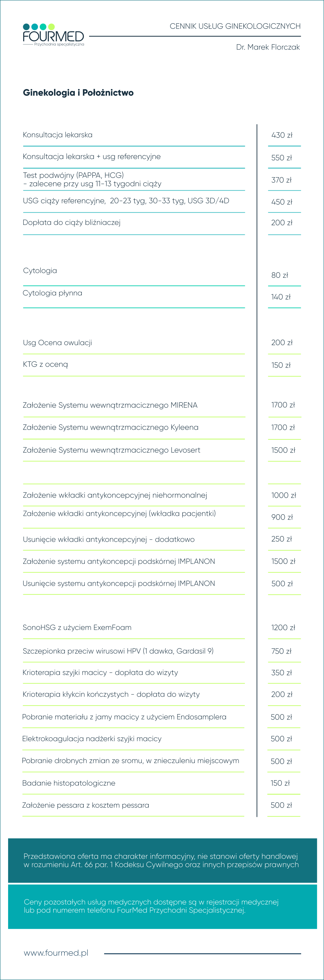
Task: Click the Ginekologia i Położnictwo heading
Action: 78,92
